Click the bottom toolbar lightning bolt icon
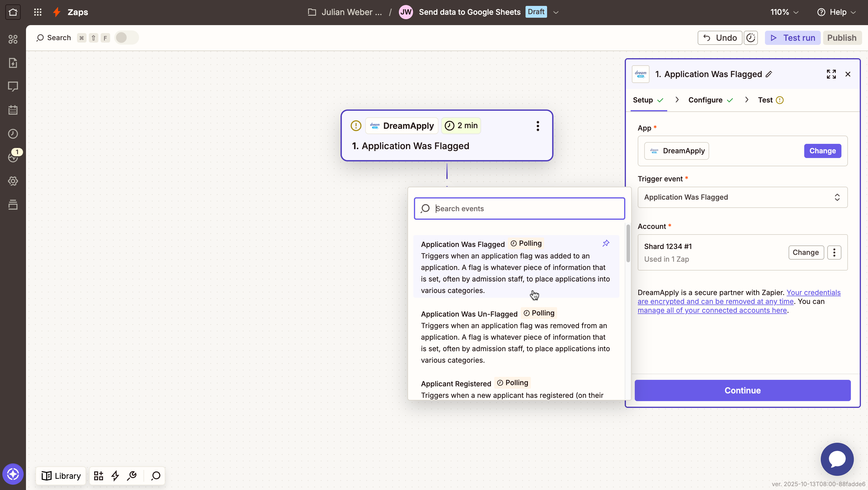 pyautogui.click(x=115, y=476)
